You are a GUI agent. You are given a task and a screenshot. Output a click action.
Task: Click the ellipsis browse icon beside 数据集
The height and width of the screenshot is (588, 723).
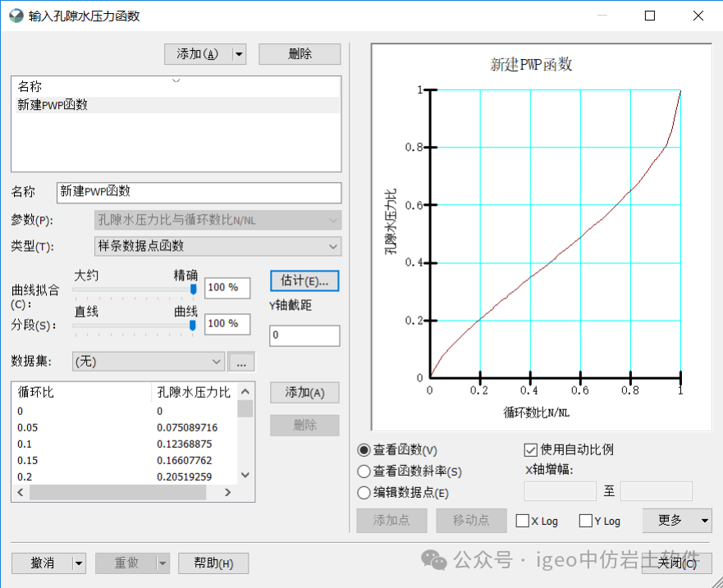[x=241, y=361]
